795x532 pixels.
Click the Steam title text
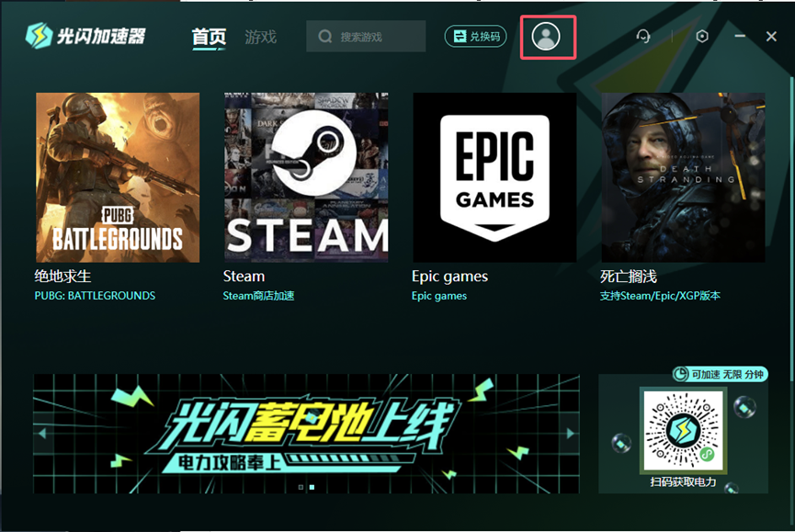tap(244, 277)
